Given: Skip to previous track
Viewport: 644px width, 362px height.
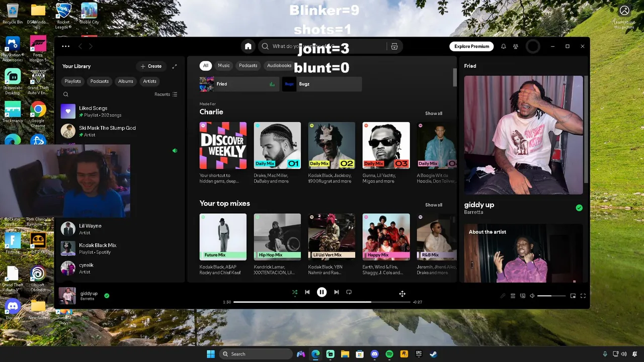Looking at the screenshot, I should [x=307, y=292].
